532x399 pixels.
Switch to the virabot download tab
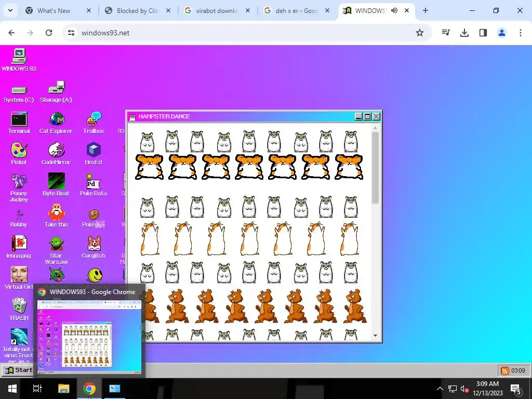(x=218, y=10)
